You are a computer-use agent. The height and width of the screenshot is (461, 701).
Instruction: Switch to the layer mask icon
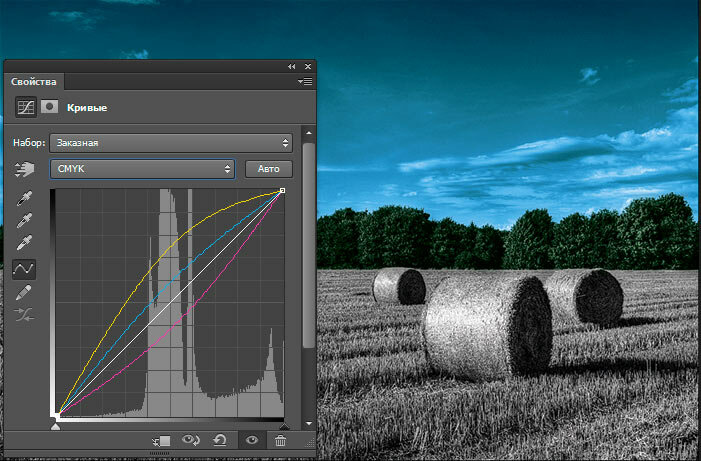pyautogui.click(x=50, y=107)
